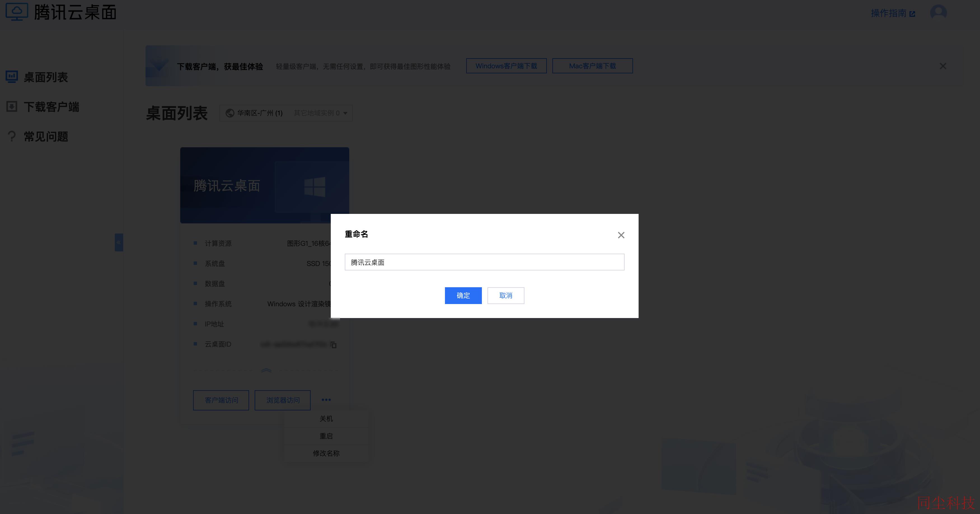Open 桌面列表 in the sidebar

46,77
